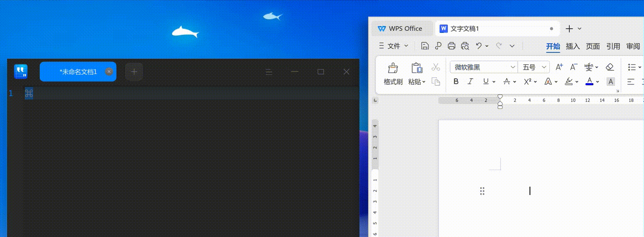Open the 文件 (File) menu
The image size is (644, 237).
pyautogui.click(x=393, y=46)
